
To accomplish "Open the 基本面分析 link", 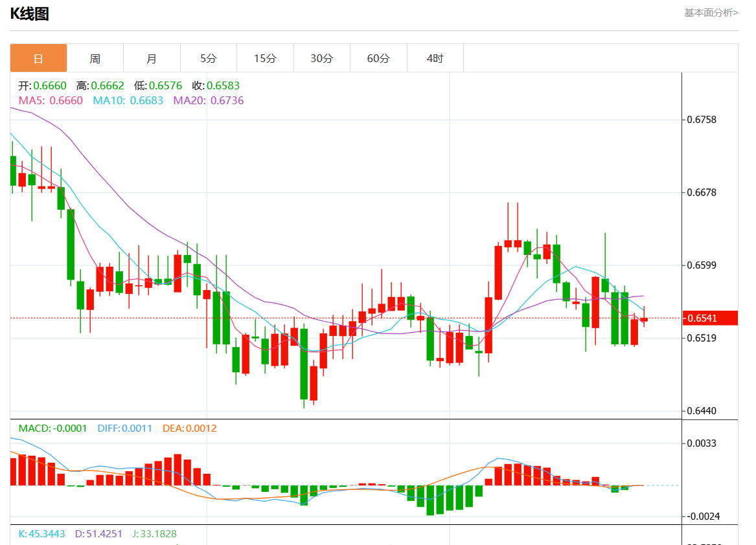I will tap(711, 12).
